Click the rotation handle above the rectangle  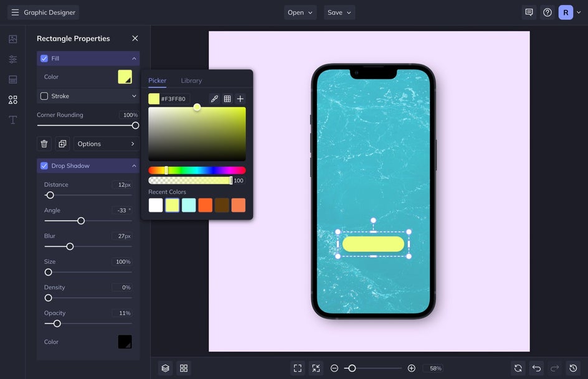point(373,220)
